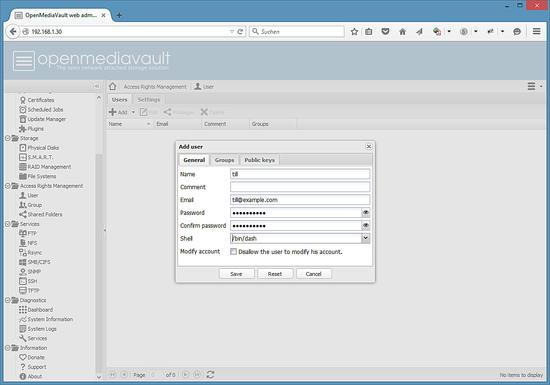Viewport: 550px width, 385px height.
Task: Click into the Comment input field
Action: (300, 187)
